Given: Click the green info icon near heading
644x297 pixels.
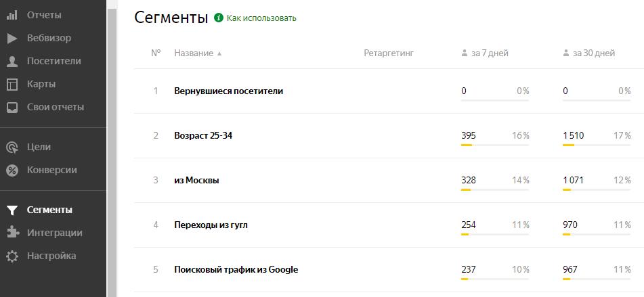Looking at the screenshot, I should tap(219, 18).
